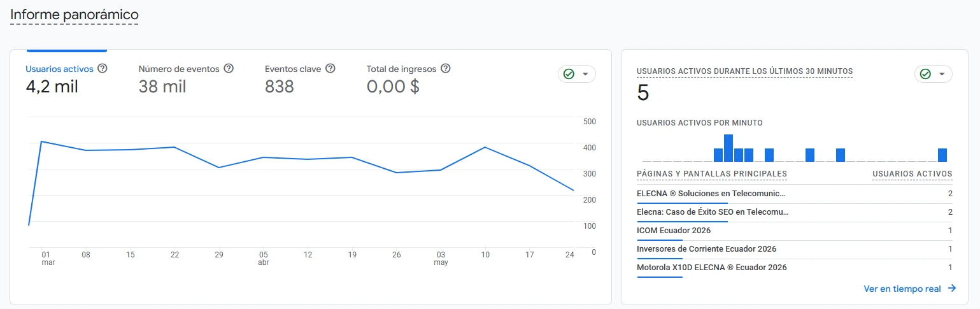Click the line chart point at 10 may
This screenshot has height=309, width=980.
(485, 147)
